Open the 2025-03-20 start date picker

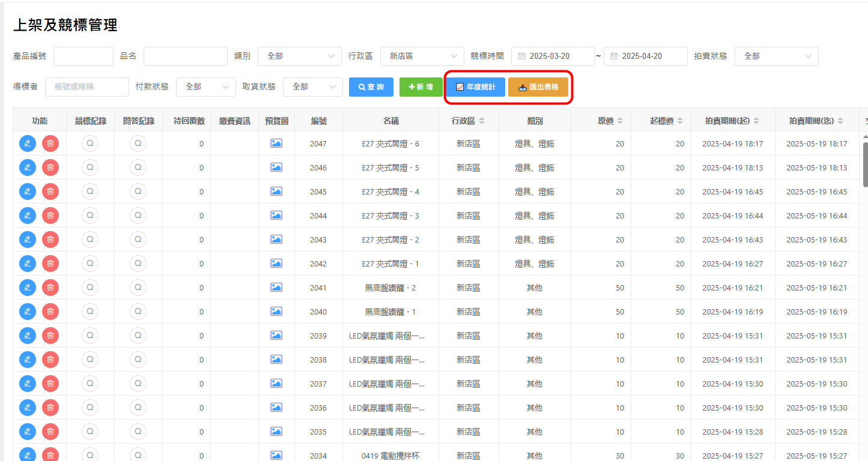(x=553, y=56)
